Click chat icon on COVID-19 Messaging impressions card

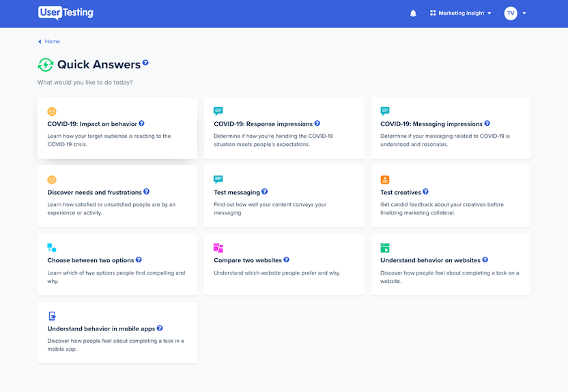pyautogui.click(x=385, y=111)
